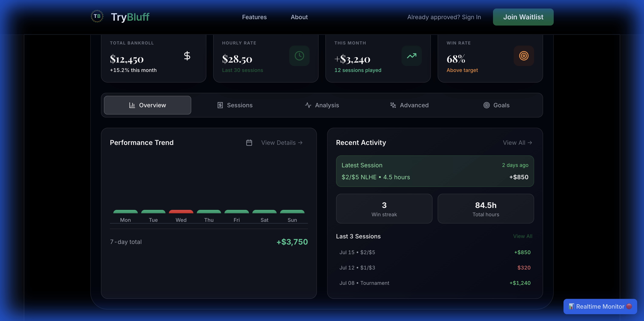Click the TryBluff brand name

[130, 17]
